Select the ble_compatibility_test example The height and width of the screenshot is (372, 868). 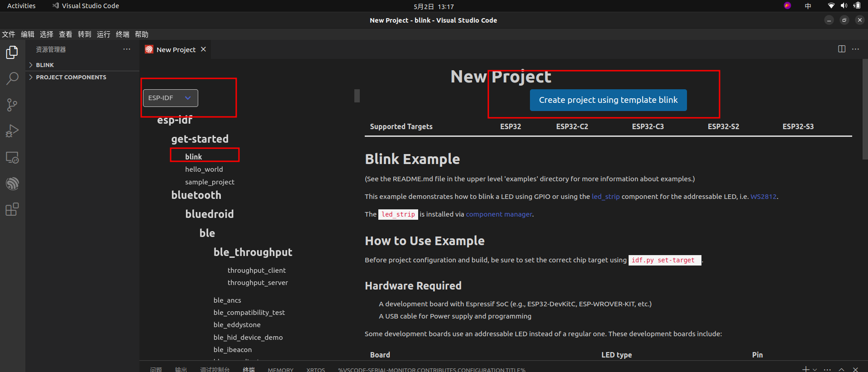pos(249,312)
